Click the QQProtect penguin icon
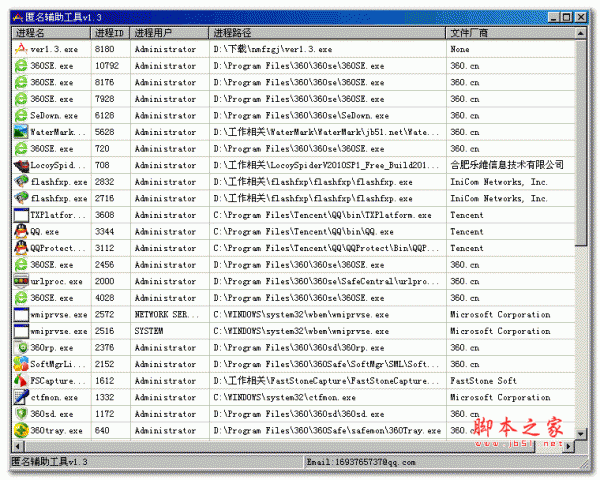Screen dimensions: 600x480 [21, 248]
